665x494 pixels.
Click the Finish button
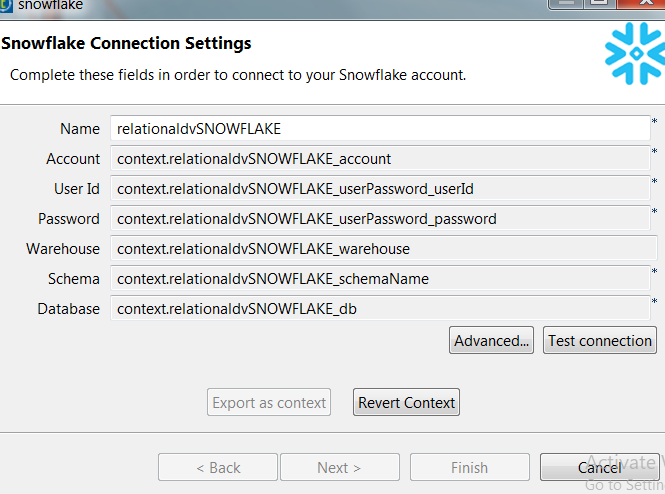click(x=469, y=467)
